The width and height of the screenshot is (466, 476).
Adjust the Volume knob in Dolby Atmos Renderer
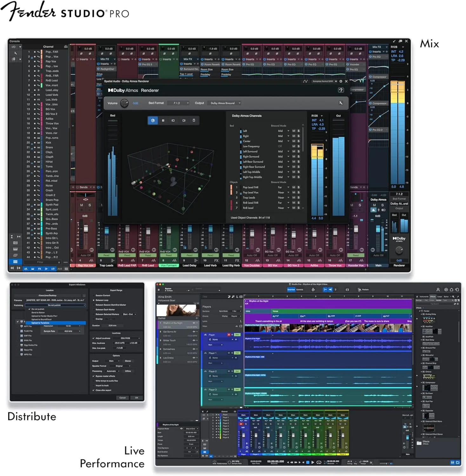124,103
